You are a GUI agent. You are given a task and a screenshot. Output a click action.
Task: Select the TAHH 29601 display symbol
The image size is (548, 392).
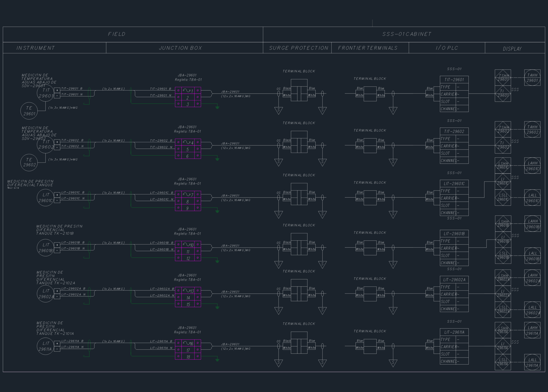click(532, 78)
